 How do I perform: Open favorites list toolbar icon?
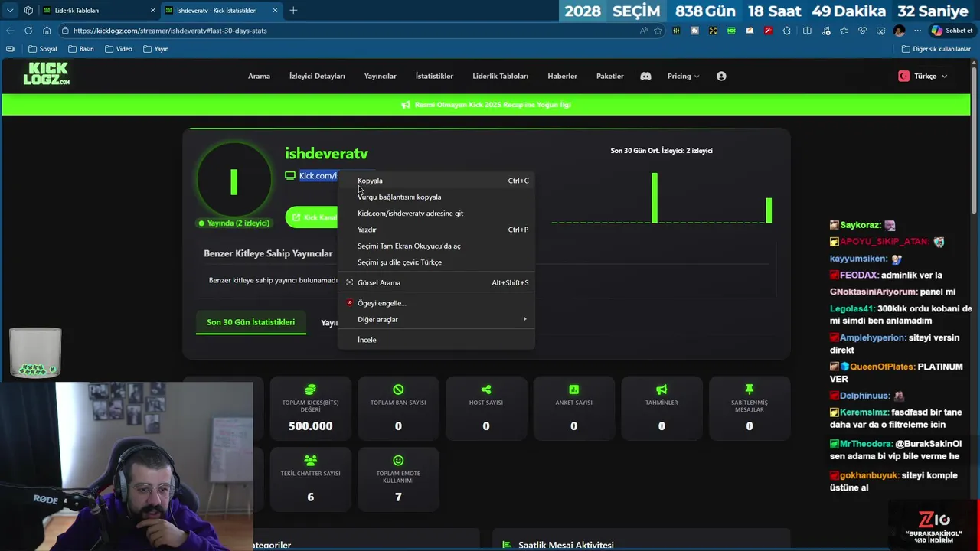coord(844,31)
